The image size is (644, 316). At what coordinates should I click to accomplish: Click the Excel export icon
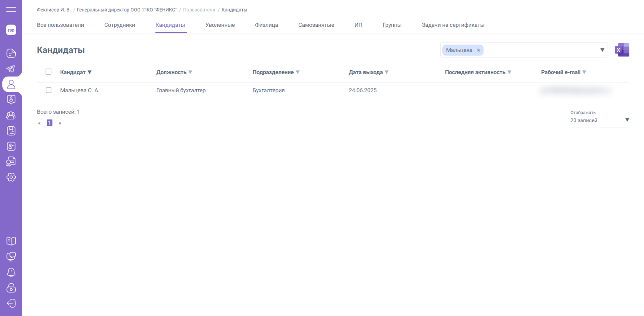pyautogui.click(x=622, y=50)
